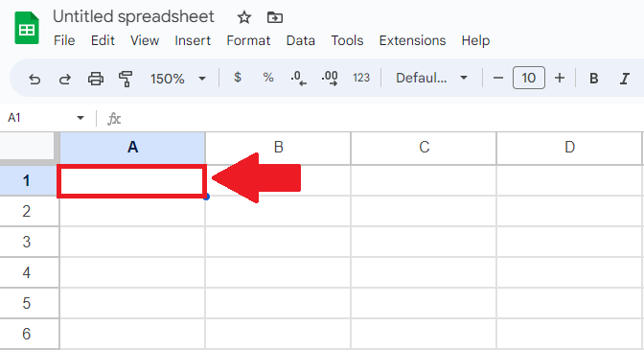Open the Extensions menu
Image resolution: width=644 pixels, height=350 pixels.
(x=412, y=40)
